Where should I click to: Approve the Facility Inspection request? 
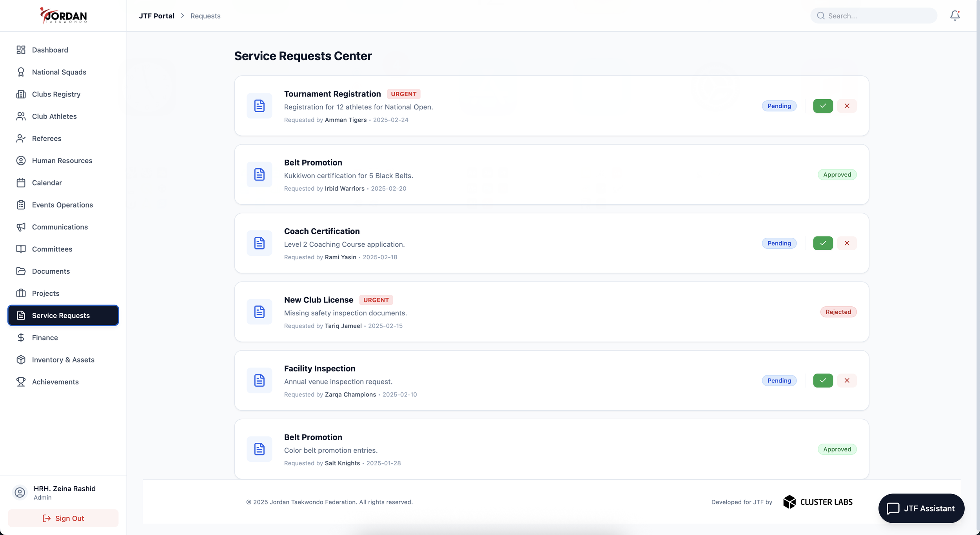(823, 380)
